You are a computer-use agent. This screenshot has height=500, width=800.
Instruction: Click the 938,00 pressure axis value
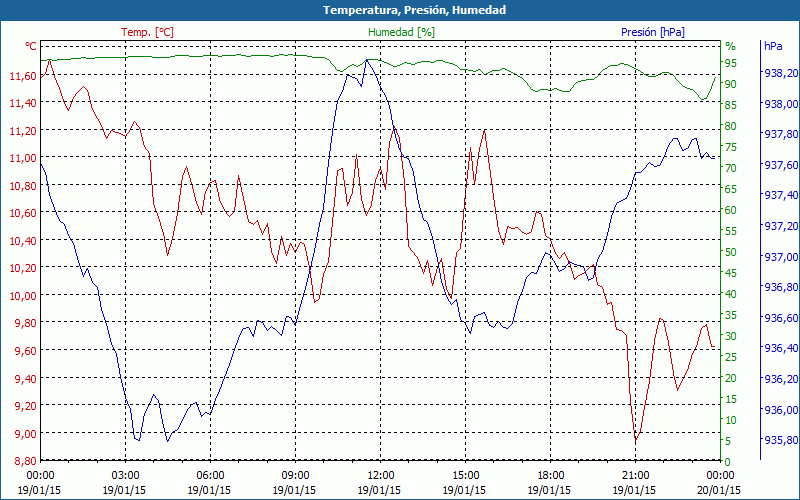pyautogui.click(x=781, y=104)
